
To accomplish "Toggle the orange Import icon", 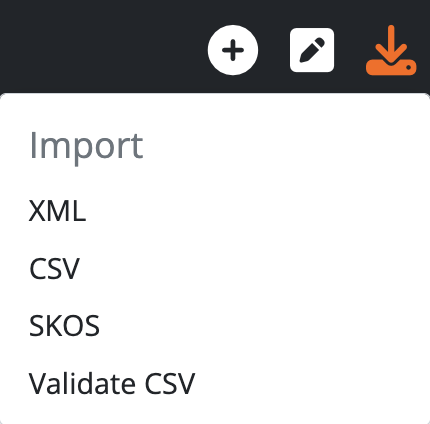I will point(391,50).
